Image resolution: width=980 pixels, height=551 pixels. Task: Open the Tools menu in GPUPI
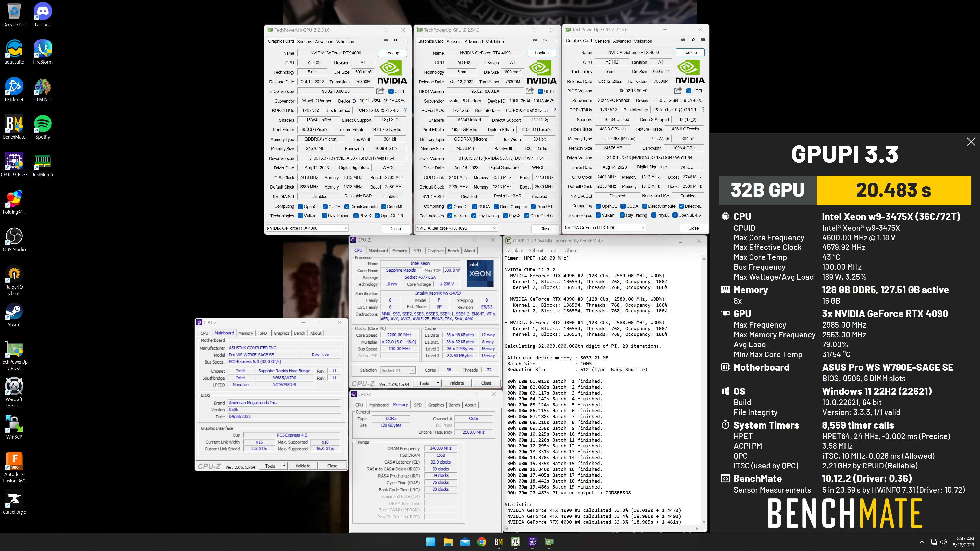tap(554, 251)
